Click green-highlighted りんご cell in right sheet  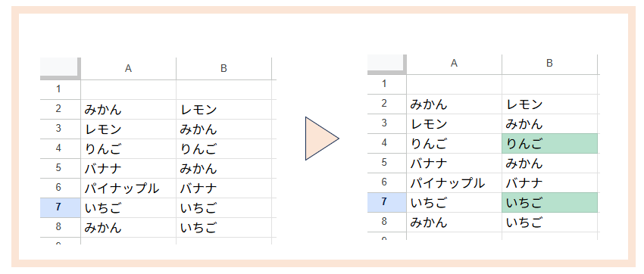coord(549,144)
